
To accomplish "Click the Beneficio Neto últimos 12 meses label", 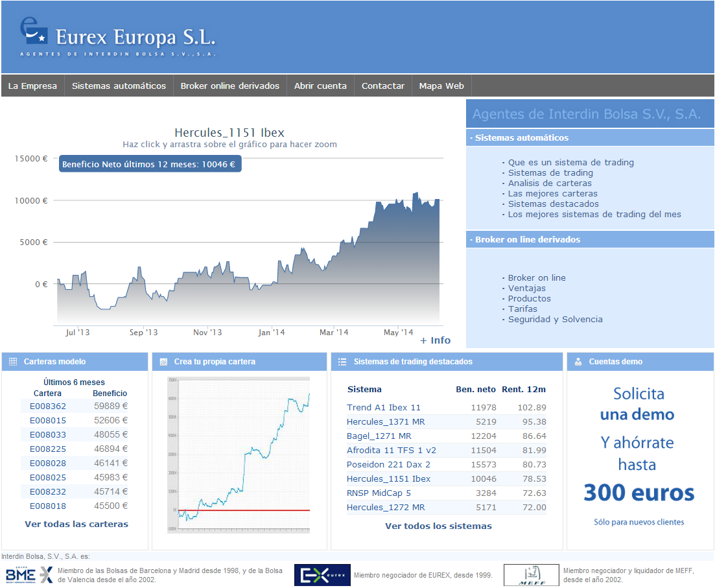I will 150,164.
